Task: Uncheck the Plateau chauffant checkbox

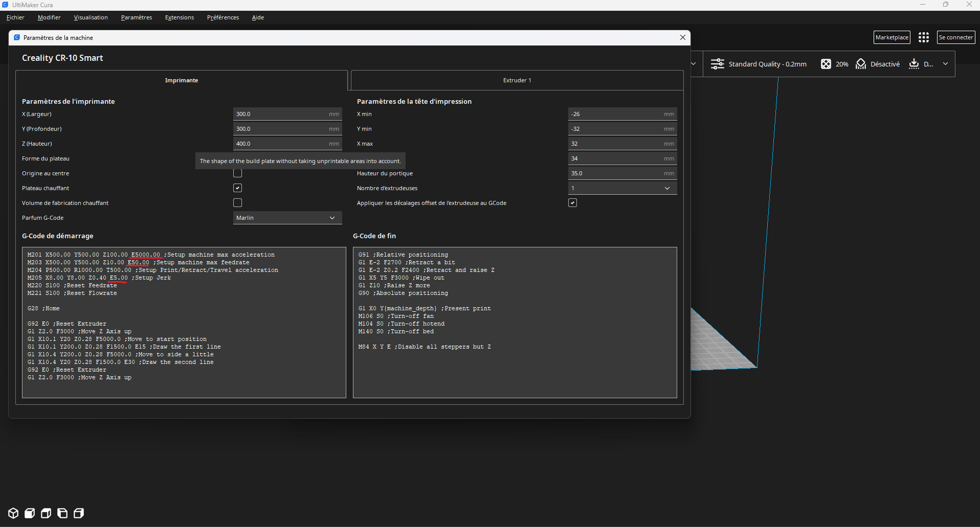Action: coord(237,188)
